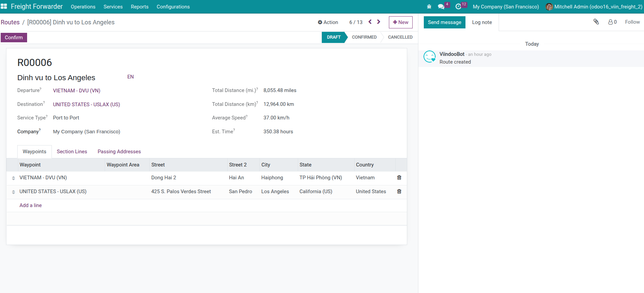This screenshot has width=644, height=293.
Task: Open the conversations chat icon
Action: coord(441,7)
